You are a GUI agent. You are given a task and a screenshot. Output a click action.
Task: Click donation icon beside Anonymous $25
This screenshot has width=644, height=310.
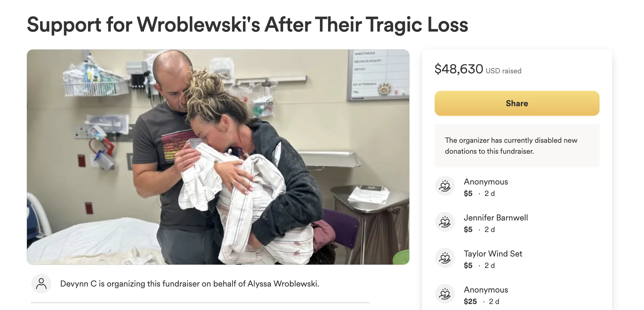click(445, 294)
